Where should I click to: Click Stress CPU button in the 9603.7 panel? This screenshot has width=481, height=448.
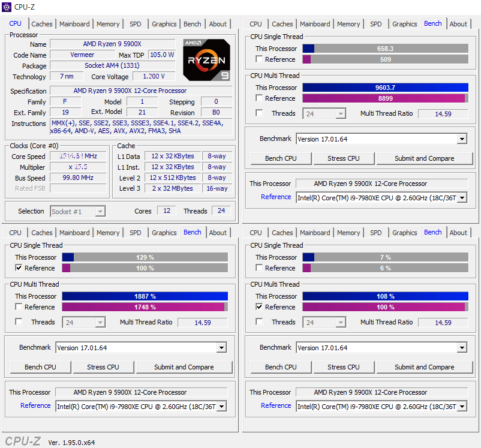[x=344, y=158]
